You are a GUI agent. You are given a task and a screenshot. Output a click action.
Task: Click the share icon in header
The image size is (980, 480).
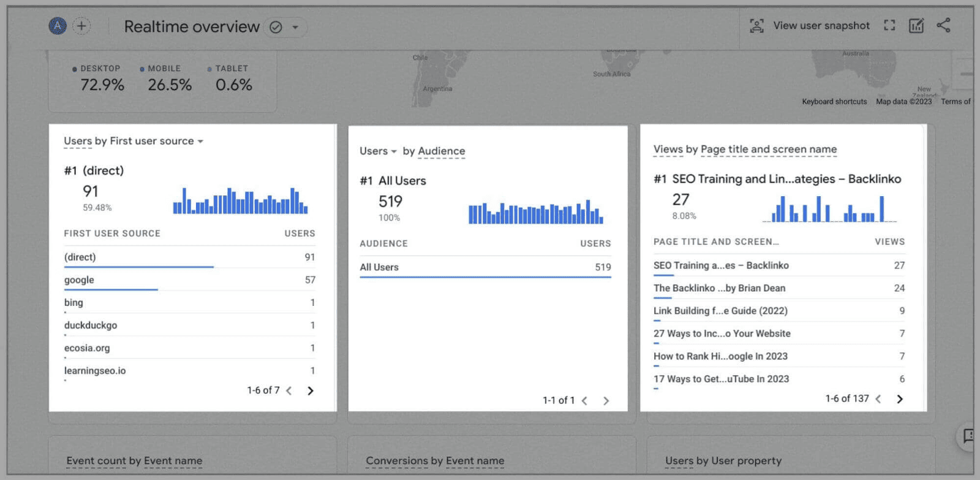coord(943,26)
